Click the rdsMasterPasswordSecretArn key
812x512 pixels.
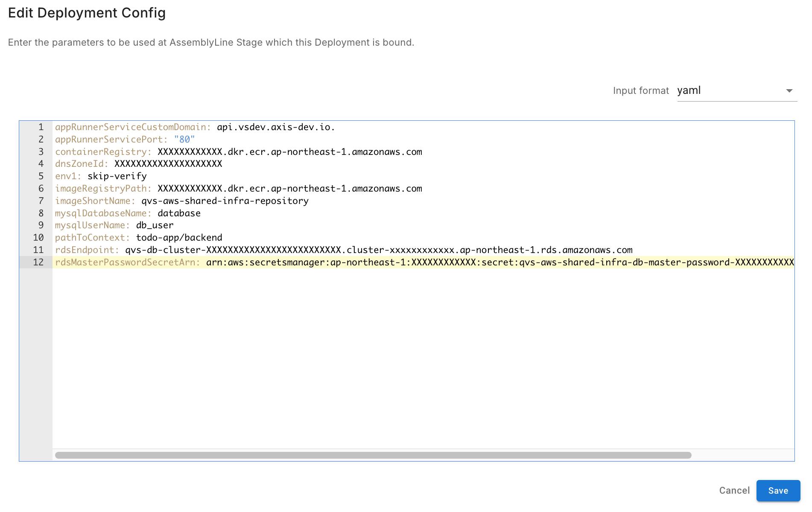[127, 262]
